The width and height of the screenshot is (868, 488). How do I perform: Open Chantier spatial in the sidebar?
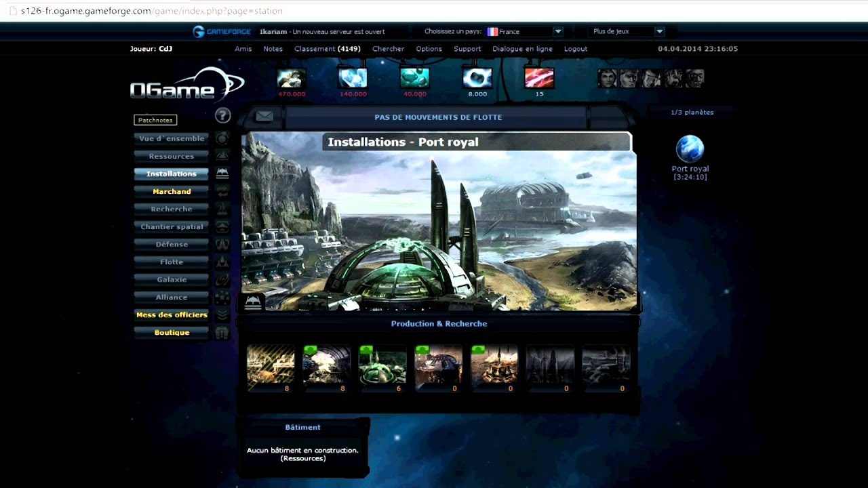tap(172, 226)
